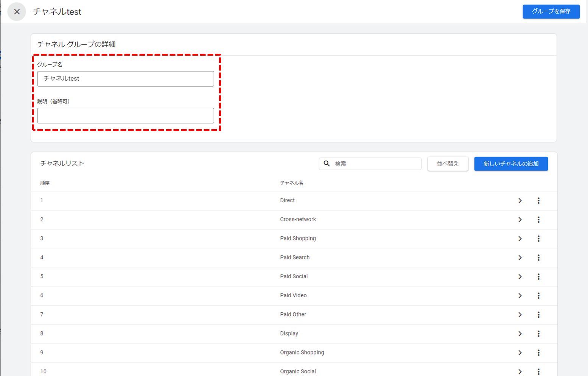Click the 検索 search box
Screen dimensions: 588x376
pos(370,164)
